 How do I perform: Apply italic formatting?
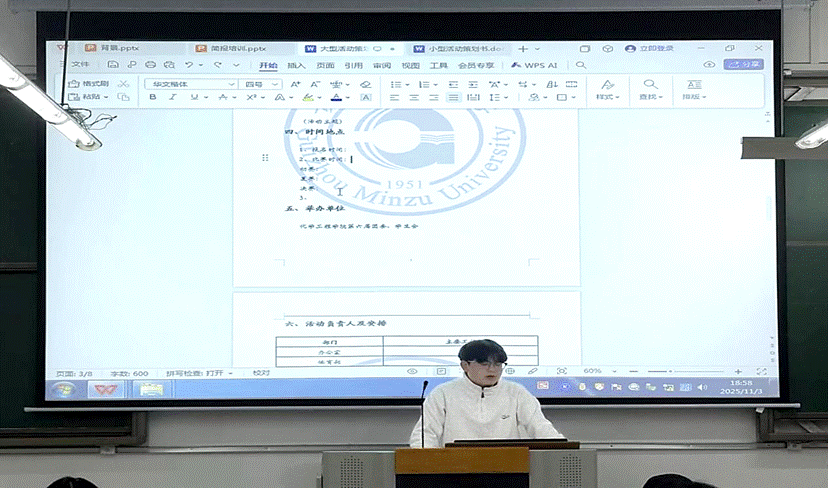172,98
